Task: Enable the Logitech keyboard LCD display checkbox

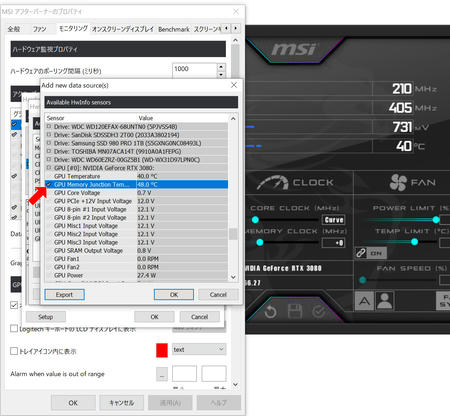Action: (x=14, y=329)
